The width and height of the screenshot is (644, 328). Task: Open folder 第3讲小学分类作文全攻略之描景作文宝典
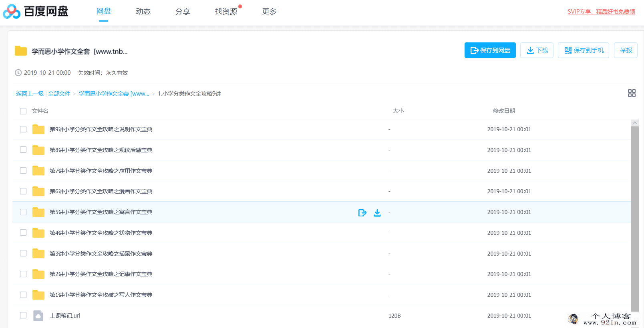click(101, 254)
